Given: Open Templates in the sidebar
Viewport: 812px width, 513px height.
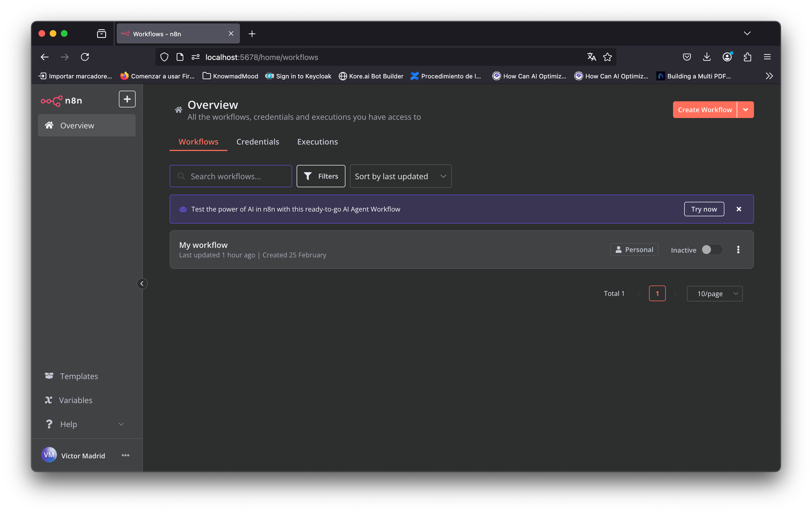Looking at the screenshot, I should [x=79, y=376].
